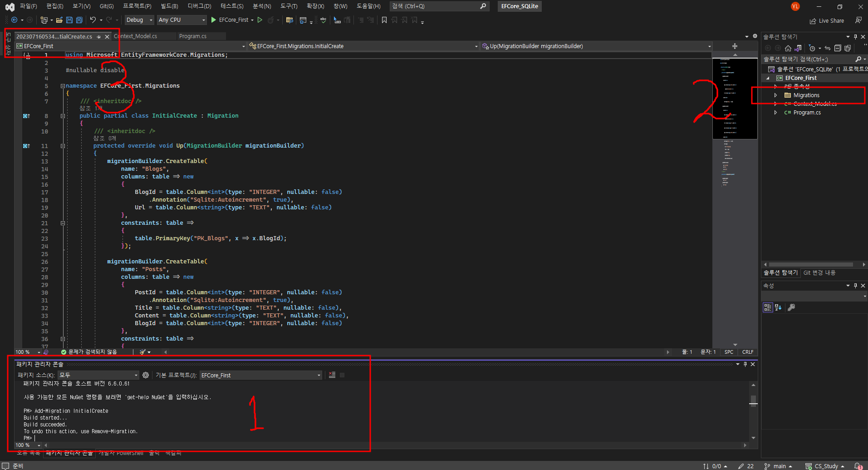The height and width of the screenshot is (470, 868).
Task: Switch views with Solution Explorer VS icon
Action: [x=798, y=48]
